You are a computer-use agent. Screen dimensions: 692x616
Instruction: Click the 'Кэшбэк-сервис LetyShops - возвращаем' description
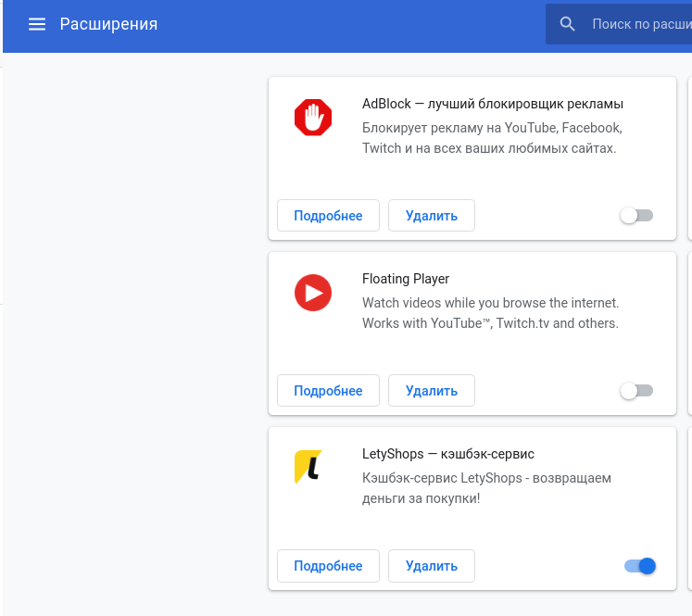coord(486,488)
